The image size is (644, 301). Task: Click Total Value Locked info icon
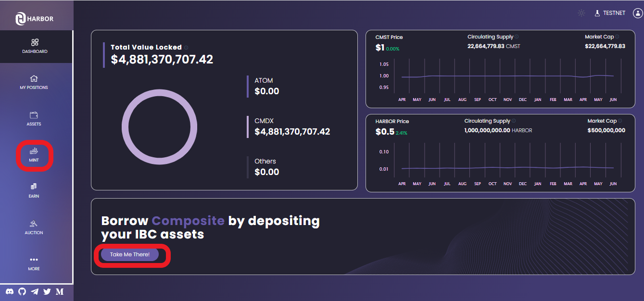186,48
